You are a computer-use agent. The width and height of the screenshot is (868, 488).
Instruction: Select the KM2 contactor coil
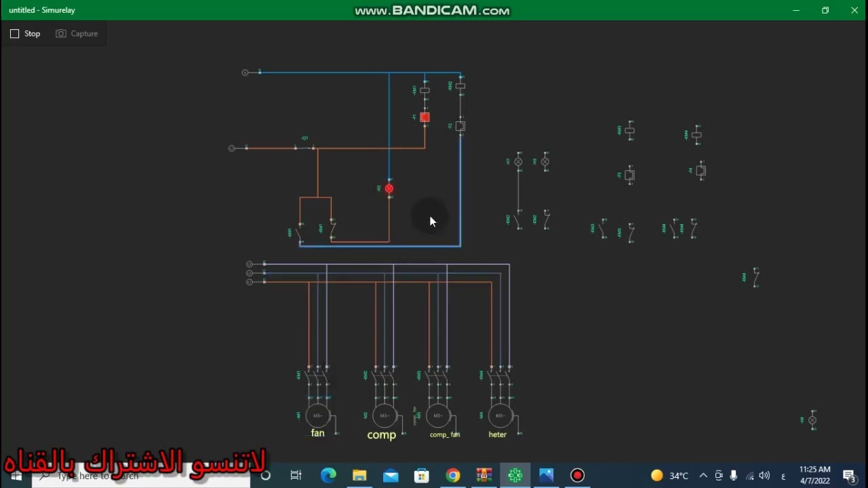460,86
